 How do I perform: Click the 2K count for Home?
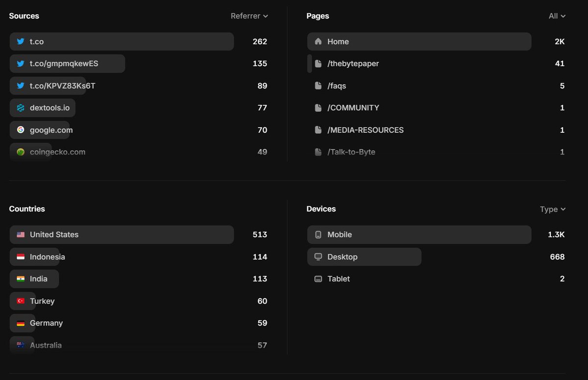560,42
